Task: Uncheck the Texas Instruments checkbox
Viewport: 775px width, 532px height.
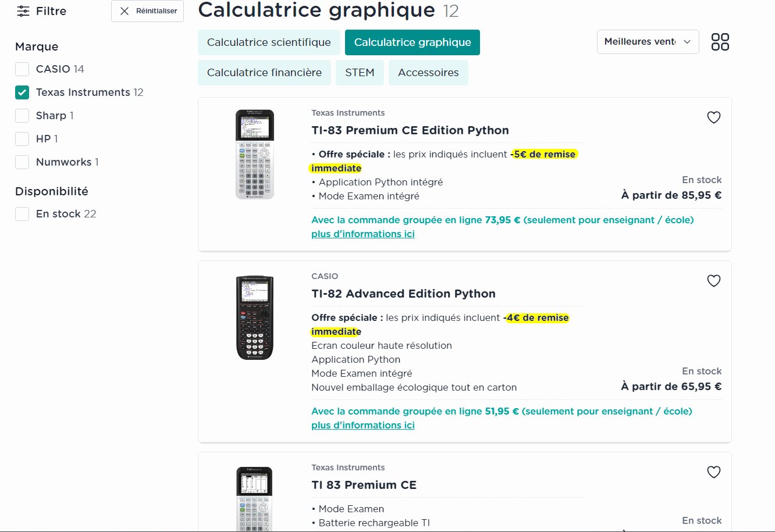Action: [22, 92]
